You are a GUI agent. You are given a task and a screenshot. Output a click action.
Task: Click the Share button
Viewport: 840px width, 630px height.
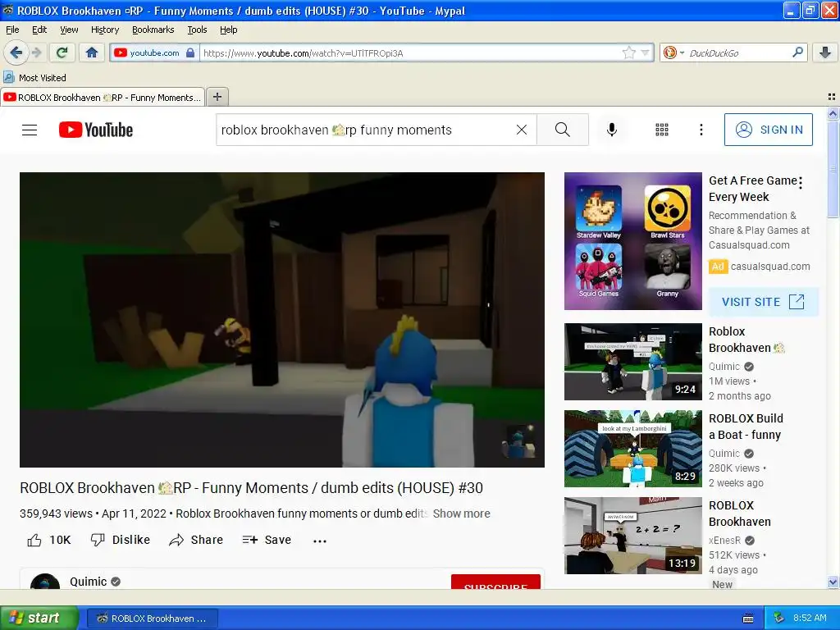pyautogui.click(x=196, y=540)
